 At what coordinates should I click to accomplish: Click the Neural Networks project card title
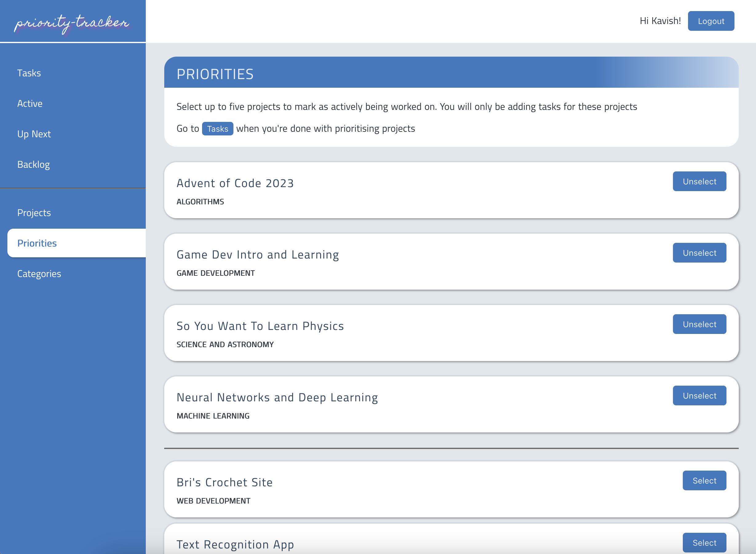pos(277,398)
